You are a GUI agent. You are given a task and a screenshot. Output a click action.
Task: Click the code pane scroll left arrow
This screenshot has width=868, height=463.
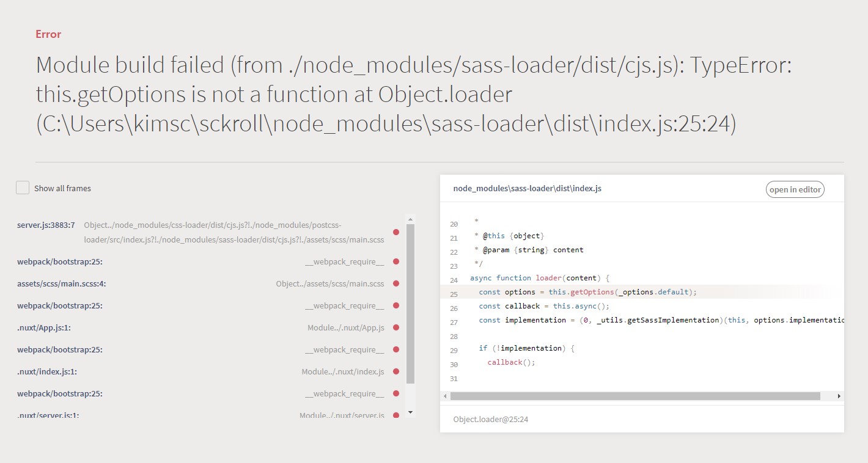tap(445, 396)
